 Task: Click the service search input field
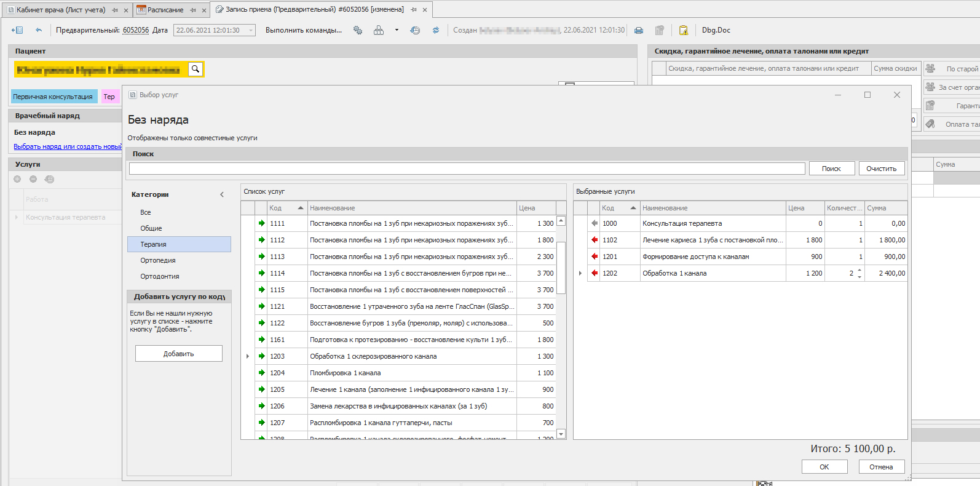pos(467,169)
